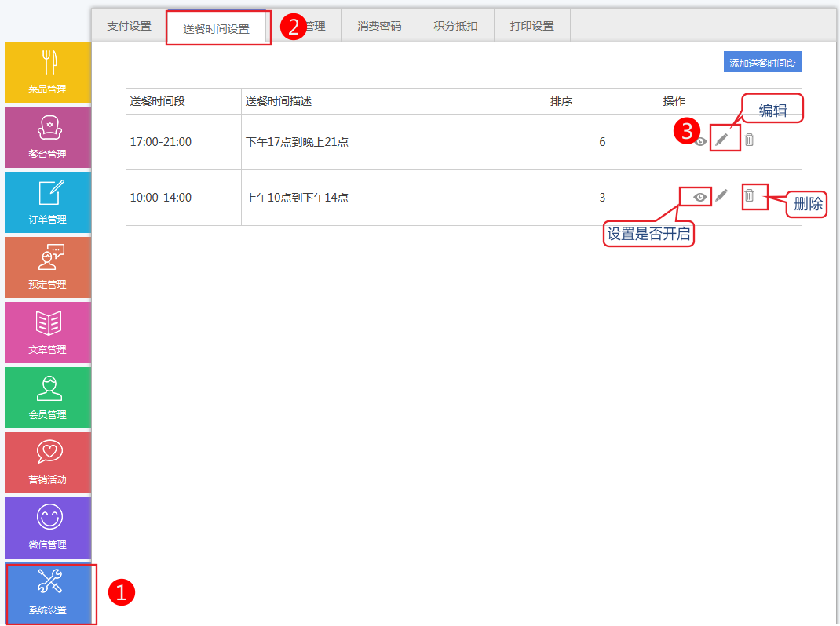840x626 pixels.
Task: Open 文章管理 sidebar section
Action: [x=48, y=333]
